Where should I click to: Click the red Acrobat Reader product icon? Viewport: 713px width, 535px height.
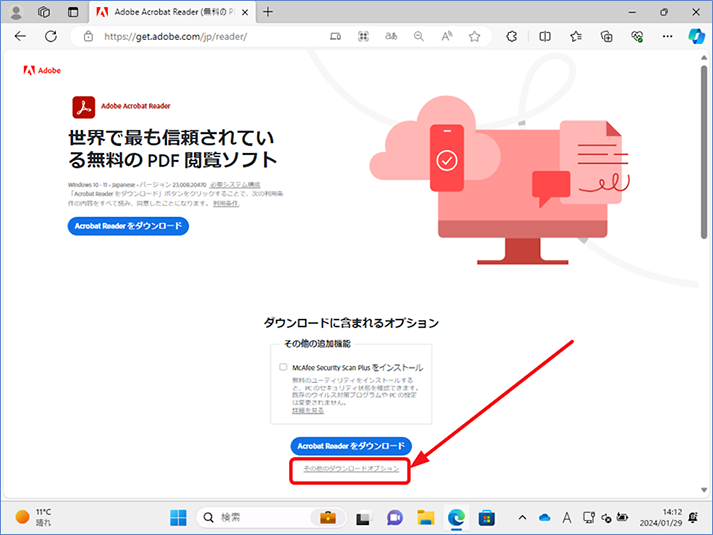84,107
